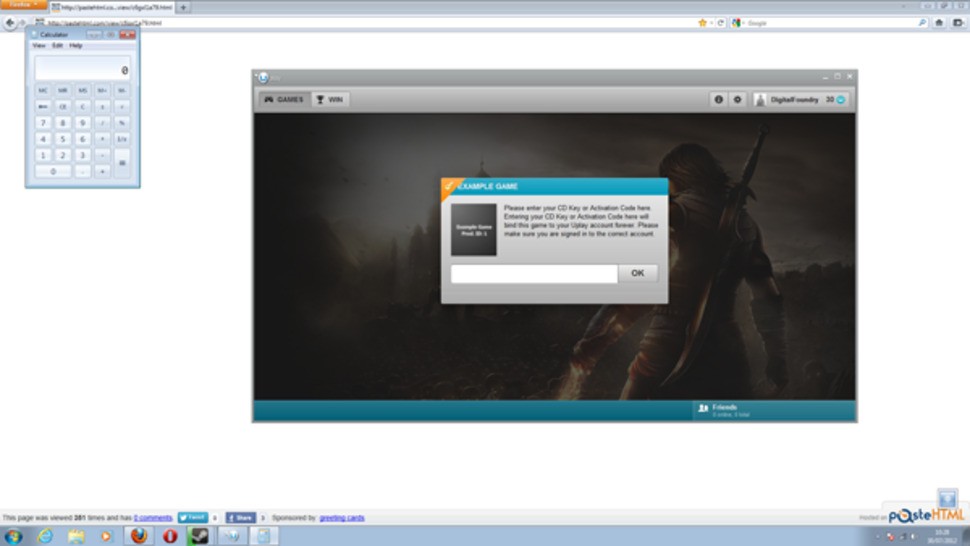Click the Tweet button
Viewport: 970px width, 546px height.
193,518
